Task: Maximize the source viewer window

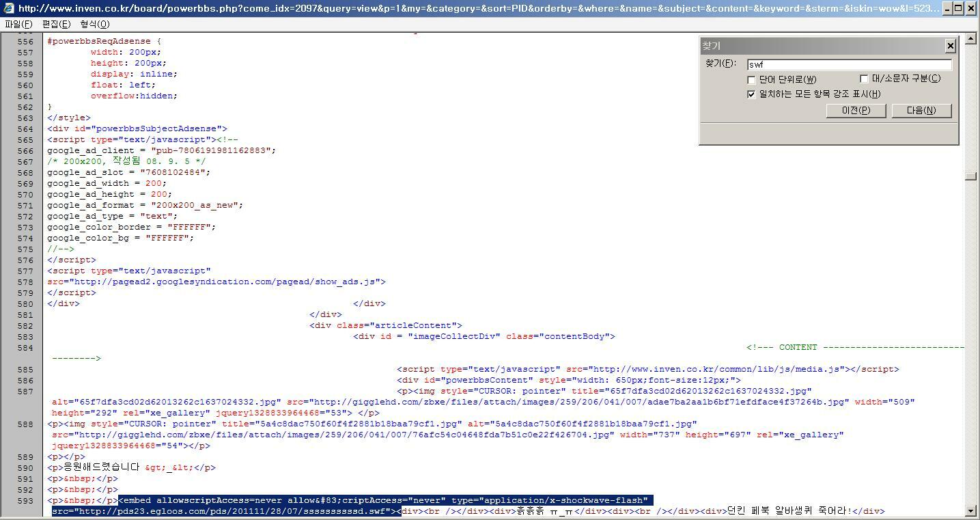Action: 959,8
